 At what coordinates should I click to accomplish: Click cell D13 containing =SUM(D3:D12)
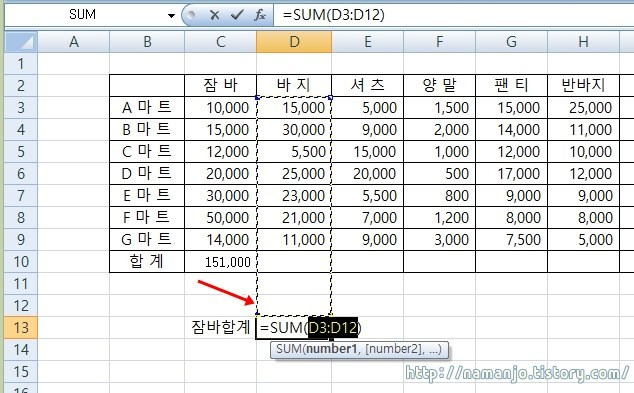pos(294,328)
